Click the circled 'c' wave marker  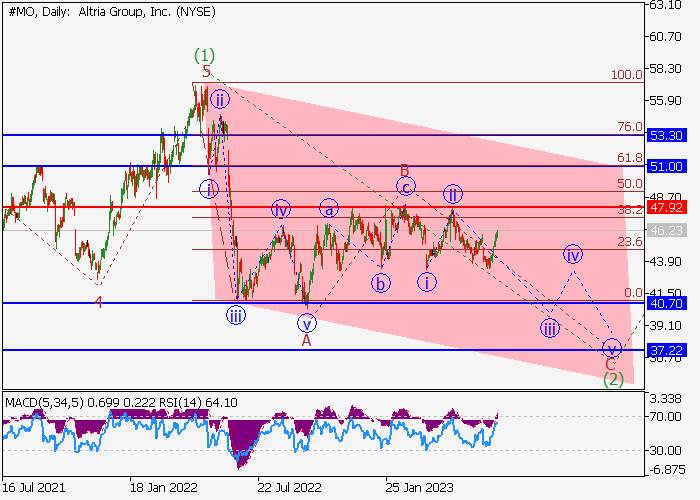[405, 187]
